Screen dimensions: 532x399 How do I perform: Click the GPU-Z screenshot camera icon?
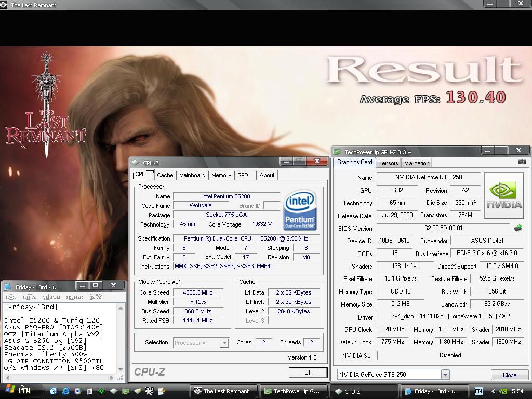[x=522, y=162]
